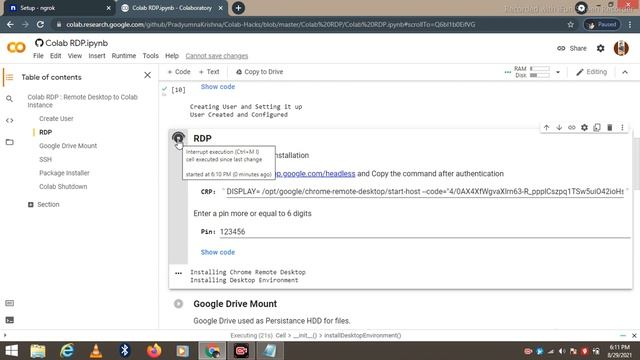
Task: Open RDP cell more options menu
Action: click(x=622, y=127)
